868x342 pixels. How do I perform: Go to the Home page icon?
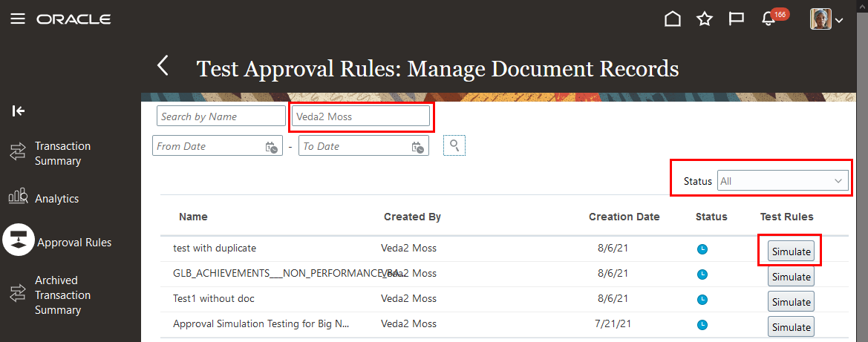click(x=672, y=19)
